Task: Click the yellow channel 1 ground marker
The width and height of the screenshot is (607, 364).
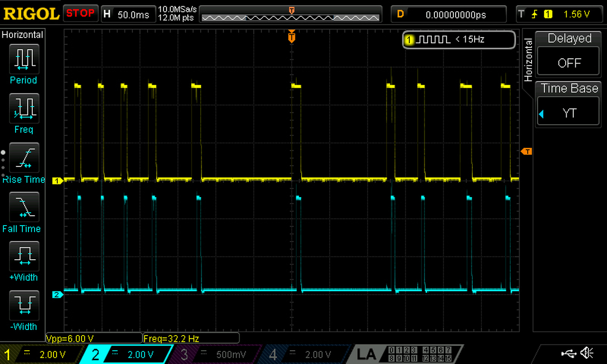Action: click(58, 181)
